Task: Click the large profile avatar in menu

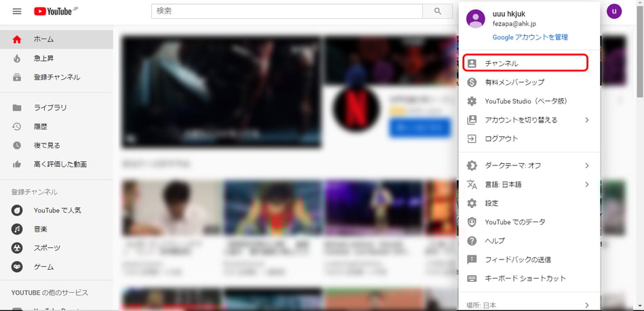Action: (x=476, y=18)
